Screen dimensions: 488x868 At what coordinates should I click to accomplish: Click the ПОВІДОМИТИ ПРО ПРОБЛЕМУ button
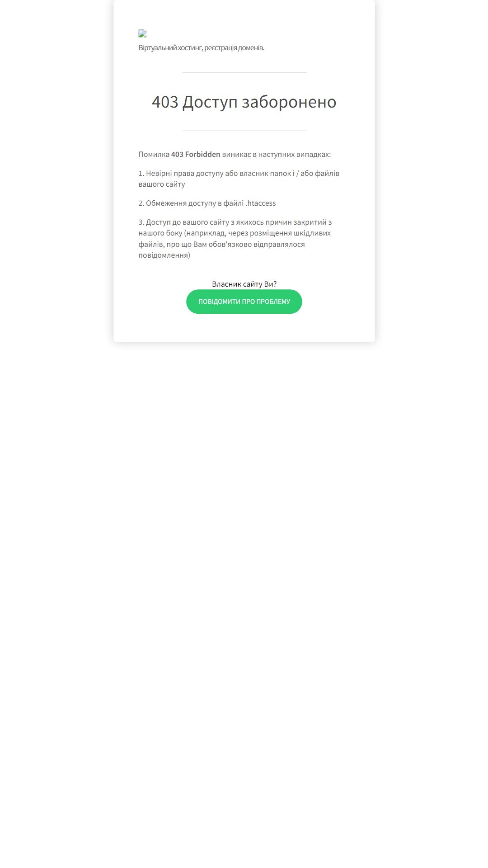point(244,302)
